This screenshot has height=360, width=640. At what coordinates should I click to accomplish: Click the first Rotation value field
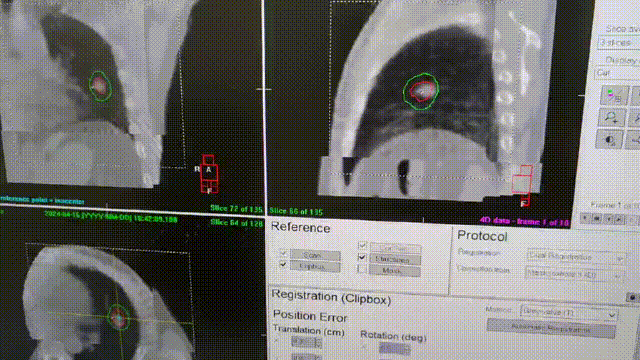(394, 349)
